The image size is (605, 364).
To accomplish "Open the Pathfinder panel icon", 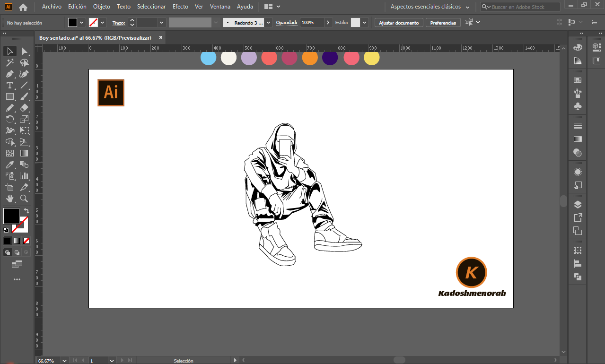I will coord(578,277).
